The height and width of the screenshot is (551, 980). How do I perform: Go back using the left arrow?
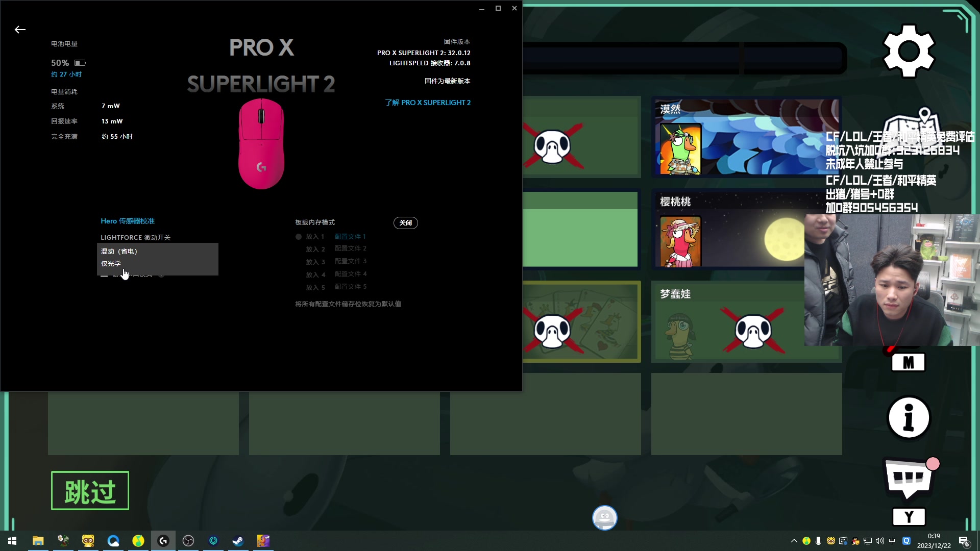click(x=20, y=30)
